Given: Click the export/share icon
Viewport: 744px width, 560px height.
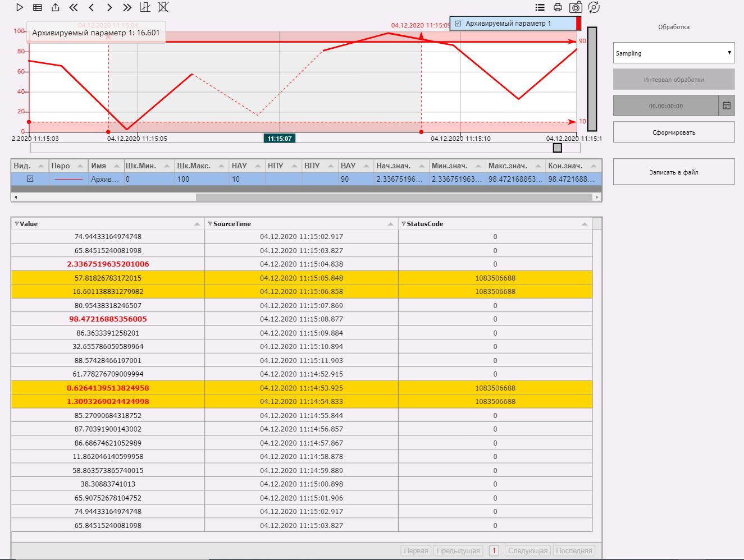Looking at the screenshot, I should 56,7.
